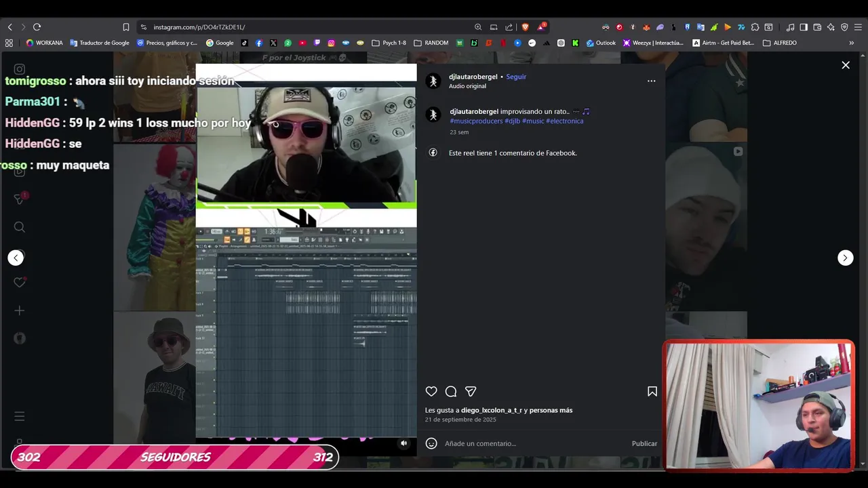Click the Publicar comment button
The width and height of the screenshot is (868, 488).
click(644, 443)
